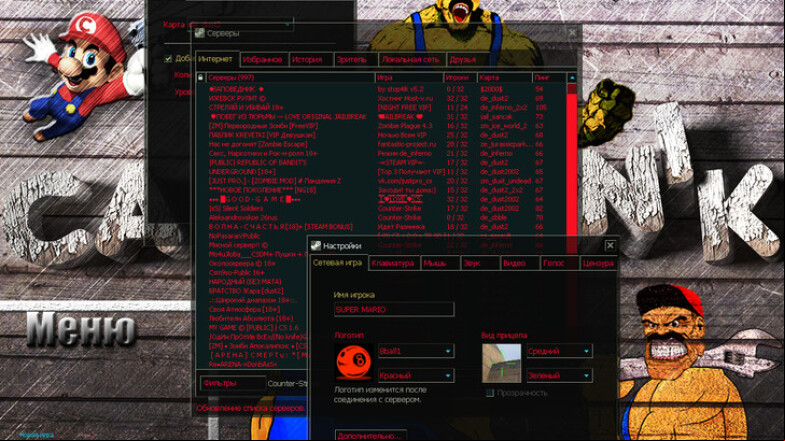Open the Зритель tab
Viewport: 785px width, 441px height.
(x=355, y=60)
